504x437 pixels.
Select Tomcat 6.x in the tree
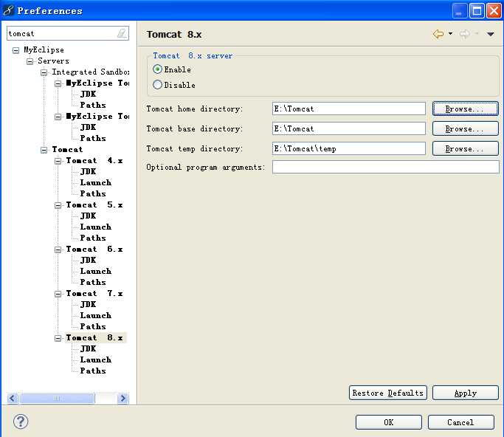pyautogui.click(x=94, y=249)
